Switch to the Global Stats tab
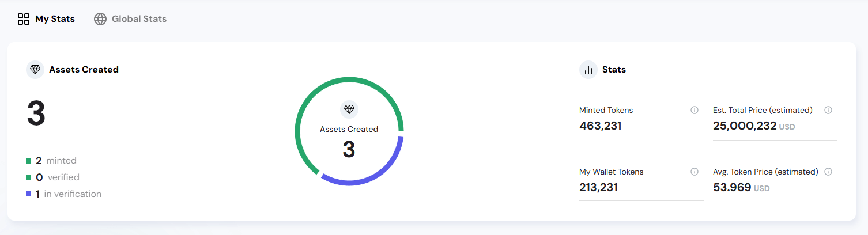The height and width of the screenshot is (235, 868). coord(139,19)
